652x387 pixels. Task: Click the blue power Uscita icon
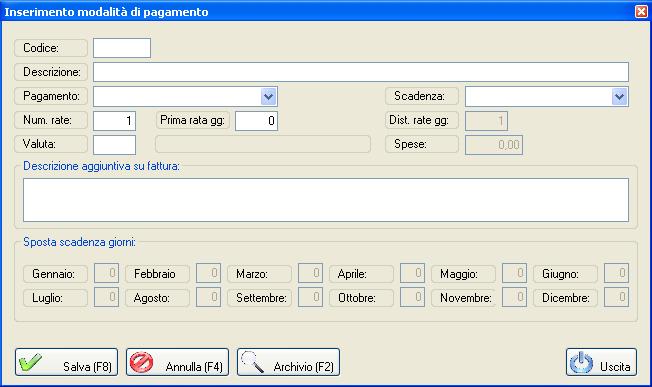[x=581, y=362]
